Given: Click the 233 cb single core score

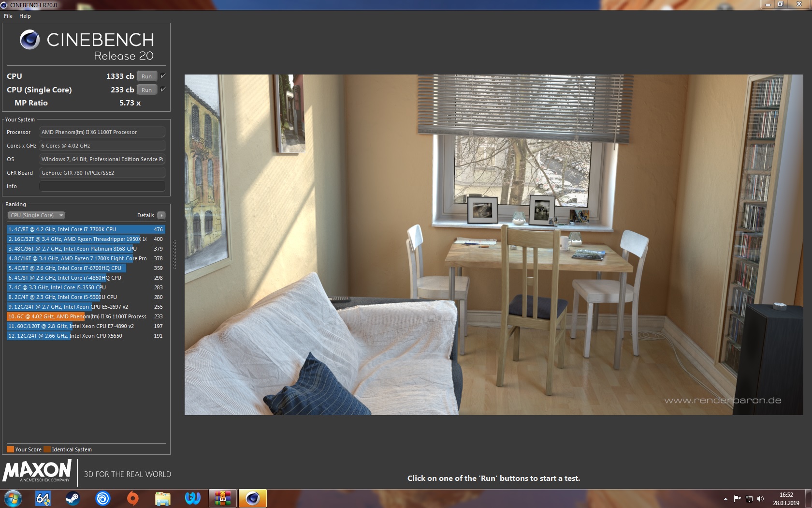Looking at the screenshot, I should (x=122, y=90).
